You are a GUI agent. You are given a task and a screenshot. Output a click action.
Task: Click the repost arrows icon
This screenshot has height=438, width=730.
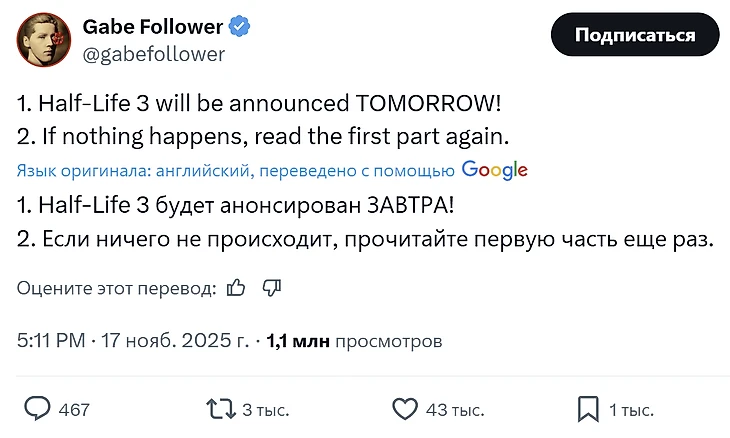pos(219,408)
